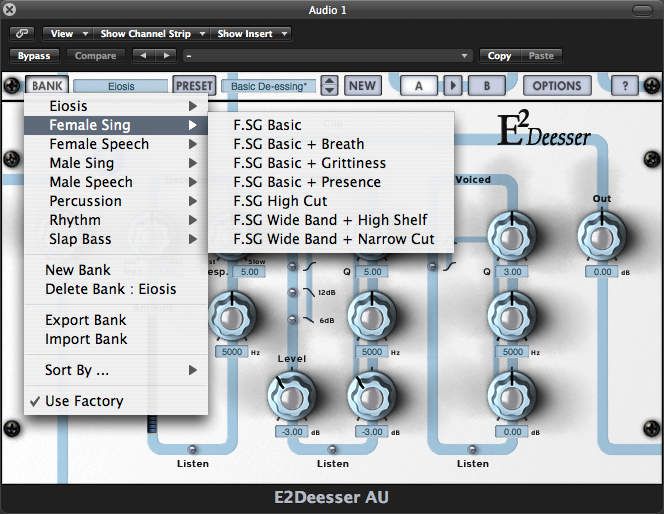Click the Basic De-essing preset name field
This screenshot has height=514, width=664.
(x=268, y=86)
